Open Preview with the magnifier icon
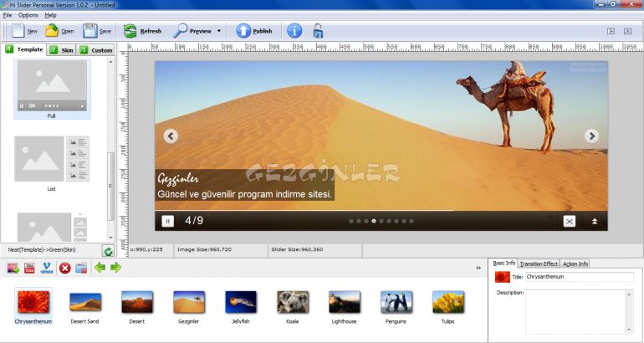This screenshot has width=644, height=343. coord(192,31)
